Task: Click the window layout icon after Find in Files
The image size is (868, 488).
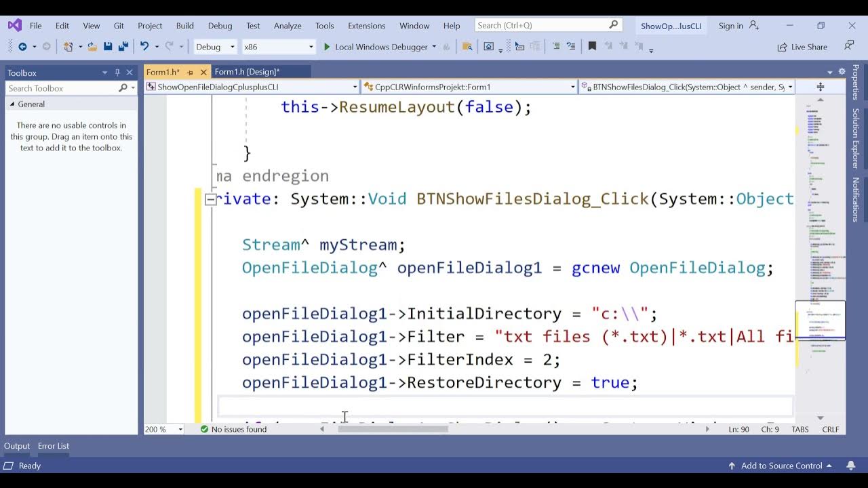Action: point(488,47)
